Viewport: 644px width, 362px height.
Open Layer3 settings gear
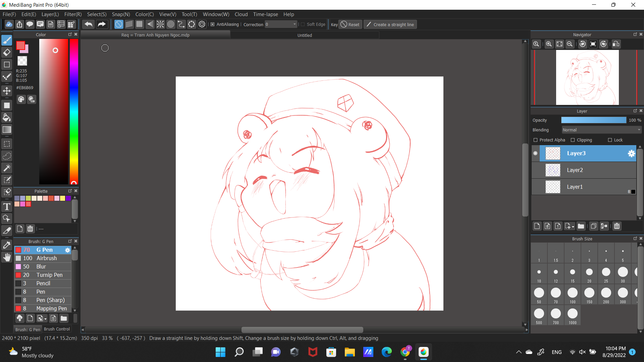631,154
